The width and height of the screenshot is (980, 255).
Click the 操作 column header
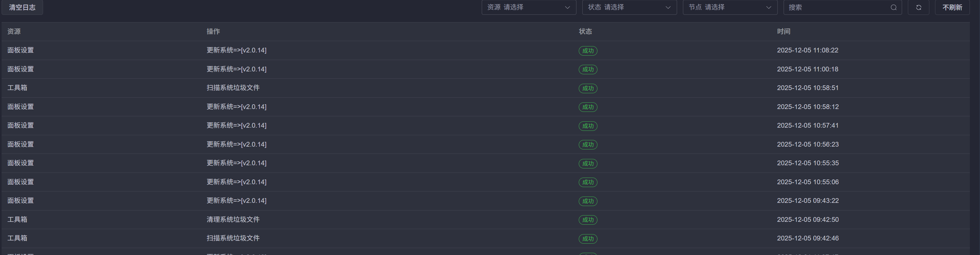click(213, 32)
